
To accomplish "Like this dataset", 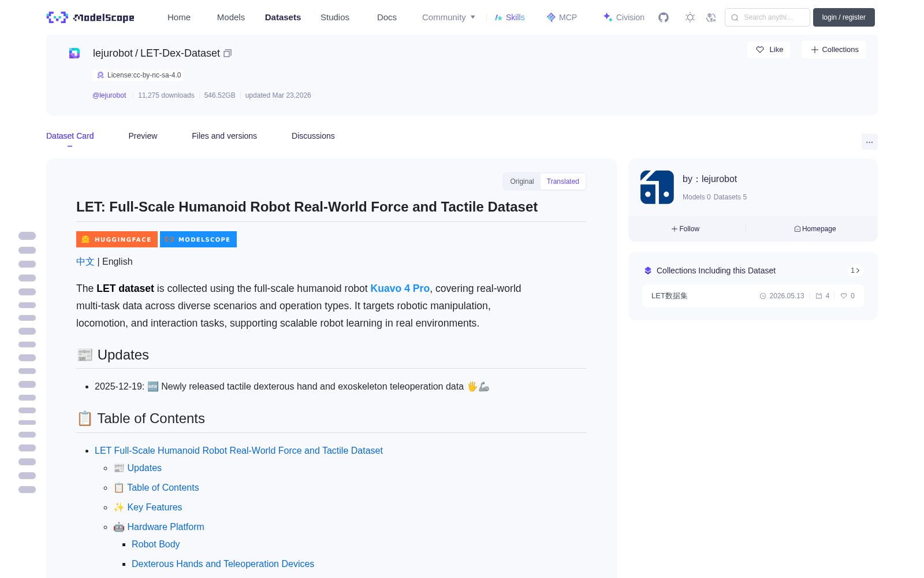I will coord(769,50).
